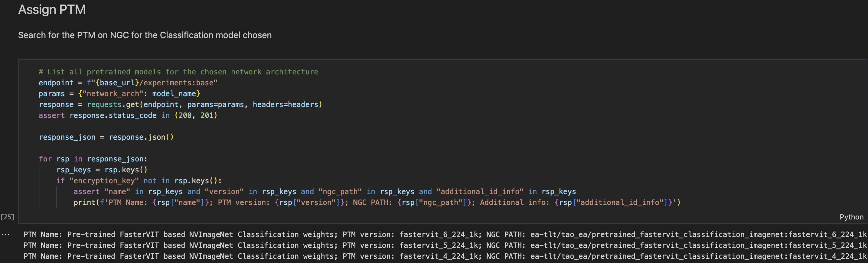
Task: Click the assert response.status_code line
Action: click(128, 115)
